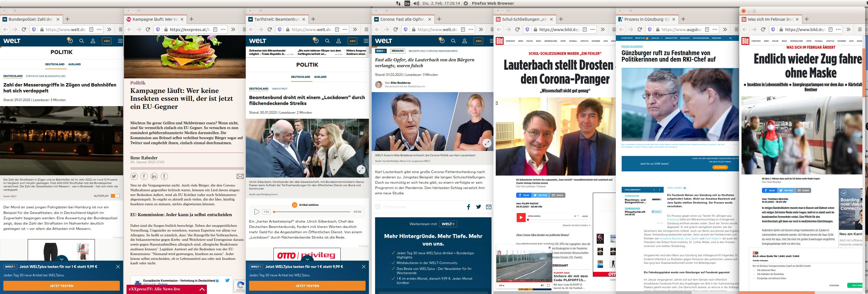Click TWITTERN button in Februar Bild article
The height and width of the screenshot is (294, 868).
click(787, 190)
